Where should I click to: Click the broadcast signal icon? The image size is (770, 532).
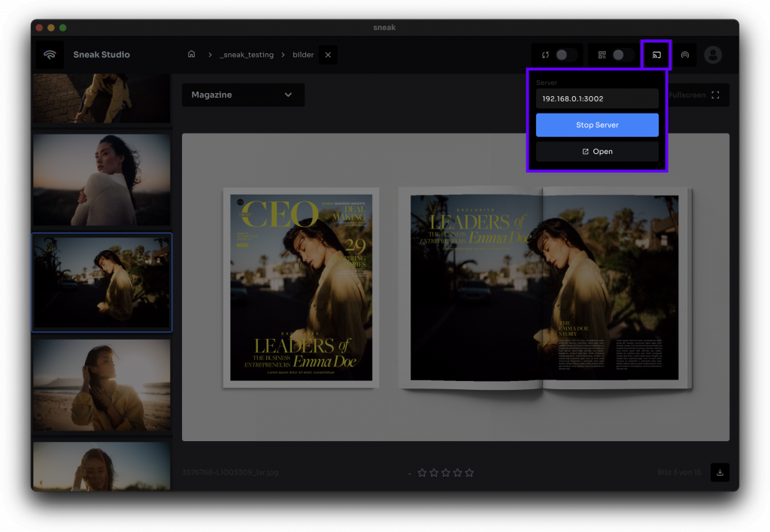pos(684,55)
